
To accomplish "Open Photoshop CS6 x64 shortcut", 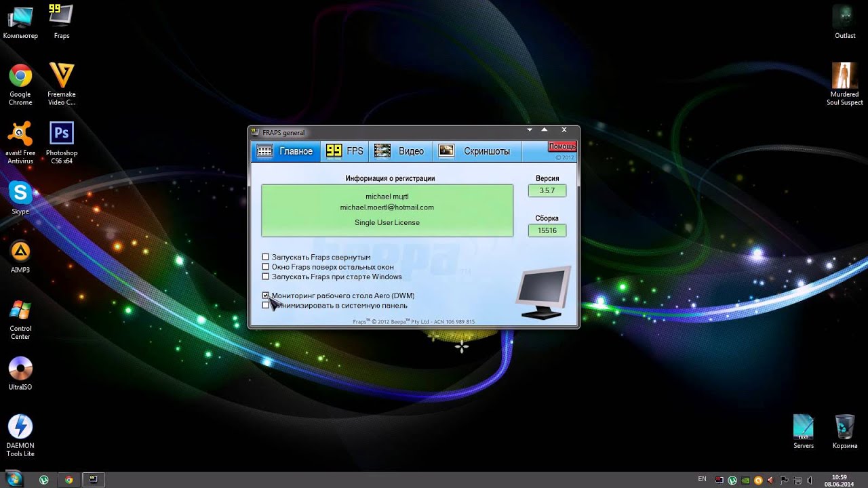I will pos(62,143).
